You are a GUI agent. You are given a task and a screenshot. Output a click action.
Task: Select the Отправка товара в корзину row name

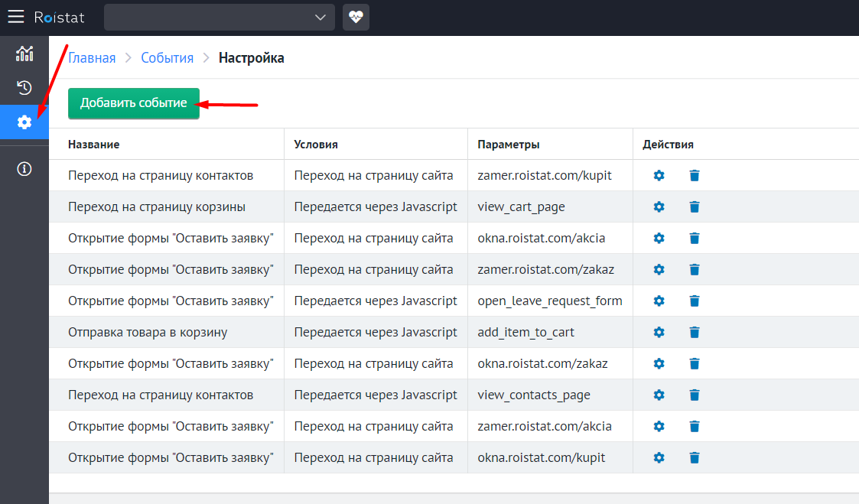coord(148,333)
